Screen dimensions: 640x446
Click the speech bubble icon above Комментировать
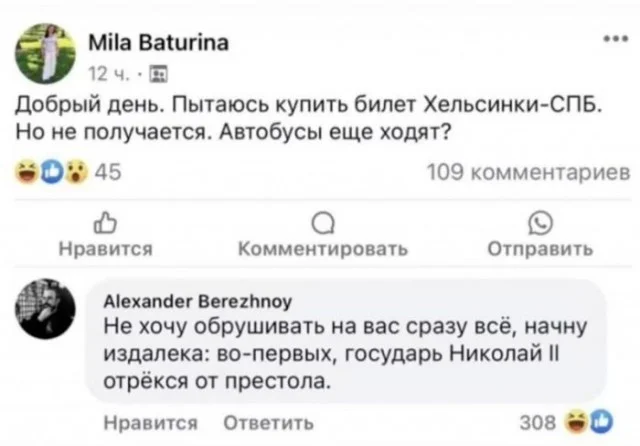click(x=321, y=223)
